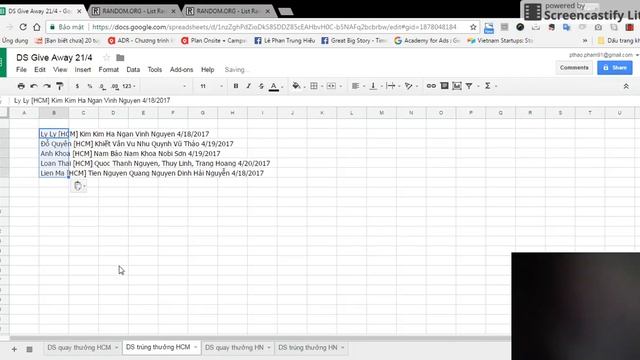Open the Edit menu
The image size is (640, 360).
40,70
